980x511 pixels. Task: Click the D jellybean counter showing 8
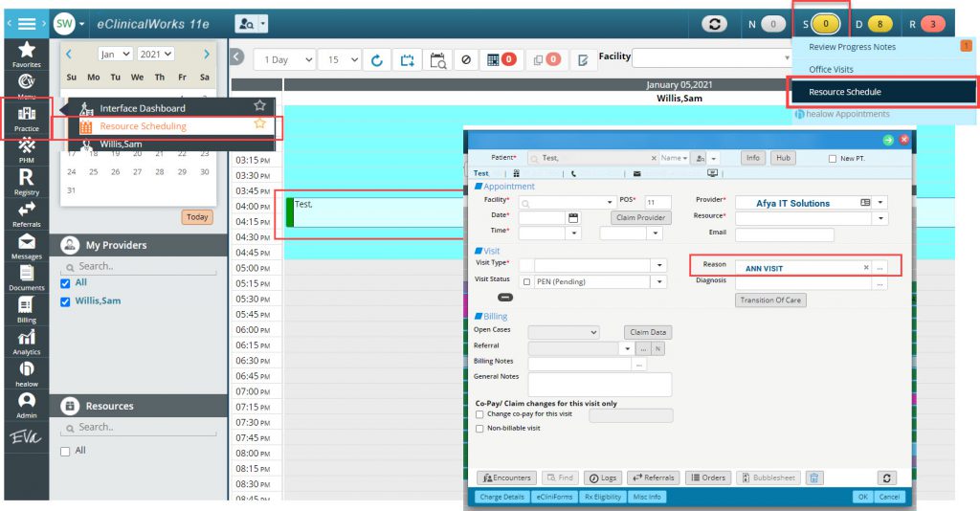point(880,24)
